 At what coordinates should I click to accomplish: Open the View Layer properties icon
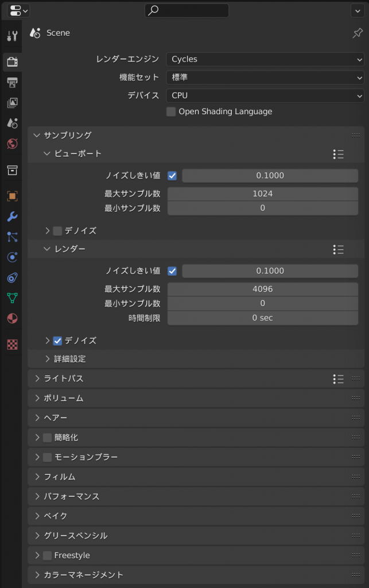tap(13, 103)
